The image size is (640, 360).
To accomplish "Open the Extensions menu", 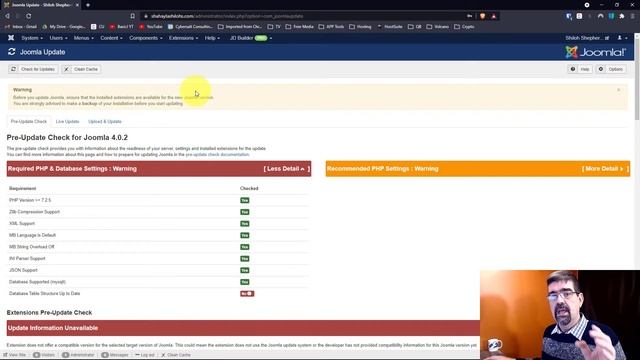I will pyautogui.click(x=183, y=38).
